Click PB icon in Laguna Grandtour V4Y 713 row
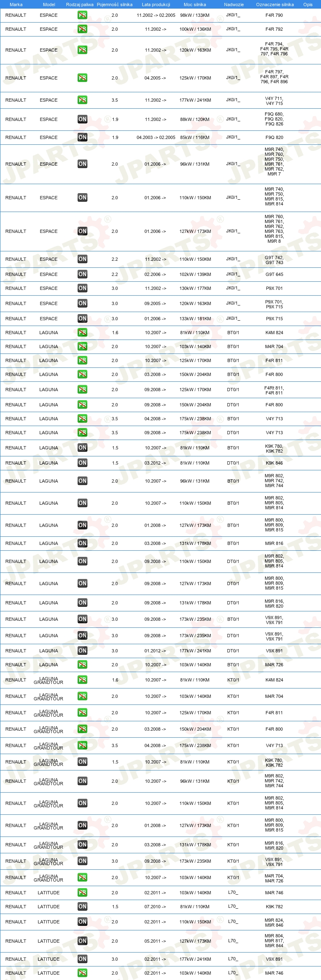Screen dimensions: 321x980 (x=83, y=745)
